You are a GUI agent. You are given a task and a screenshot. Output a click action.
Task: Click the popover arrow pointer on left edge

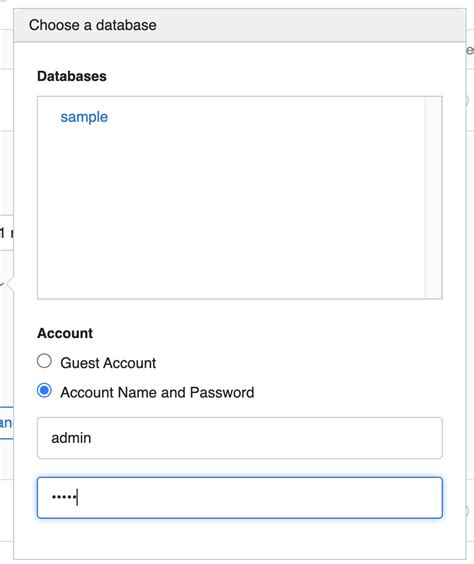10,284
